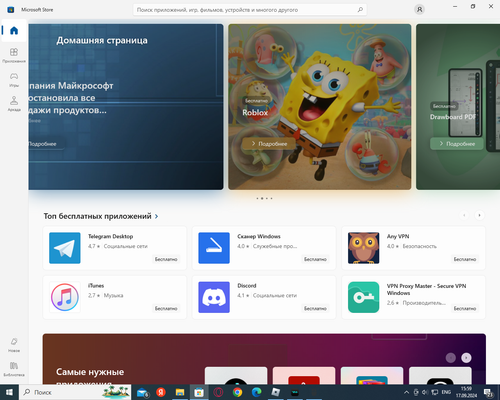This screenshot has width=500, height=400.
Task: Open the Аркада (Arcade) section in the sidebar
Action: point(14,104)
